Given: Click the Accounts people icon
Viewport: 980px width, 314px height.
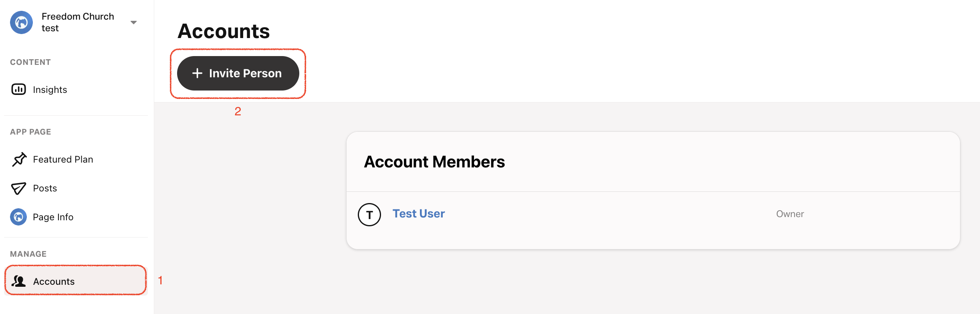Looking at the screenshot, I should pyautogui.click(x=18, y=281).
